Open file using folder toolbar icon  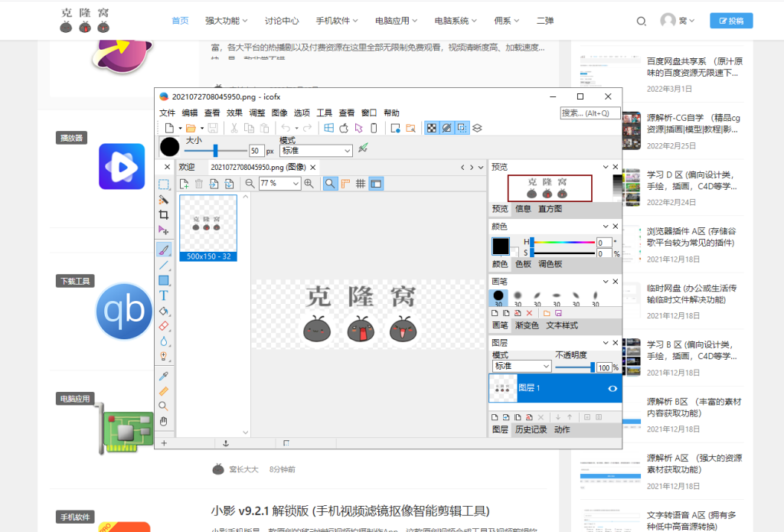click(191, 129)
